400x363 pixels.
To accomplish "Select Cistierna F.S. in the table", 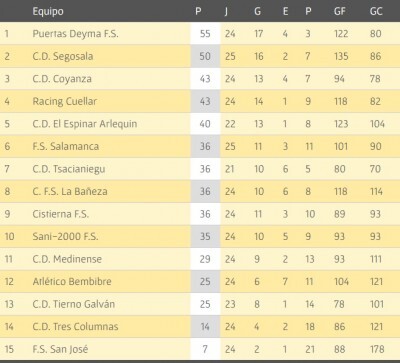I will point(61,214).
